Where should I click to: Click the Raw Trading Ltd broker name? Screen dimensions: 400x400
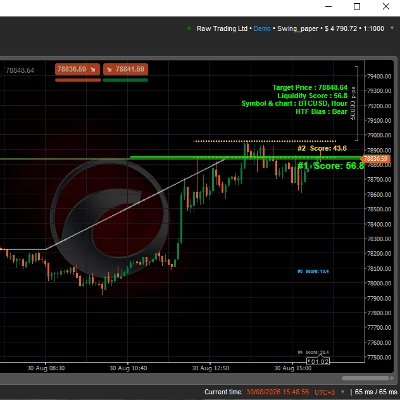pos(222,29)
